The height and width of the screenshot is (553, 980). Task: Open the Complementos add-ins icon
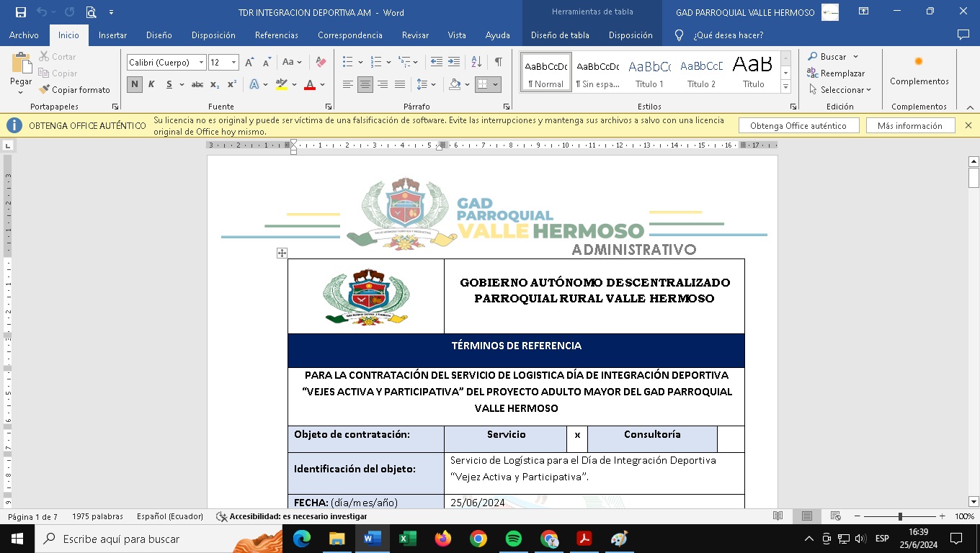919,71
